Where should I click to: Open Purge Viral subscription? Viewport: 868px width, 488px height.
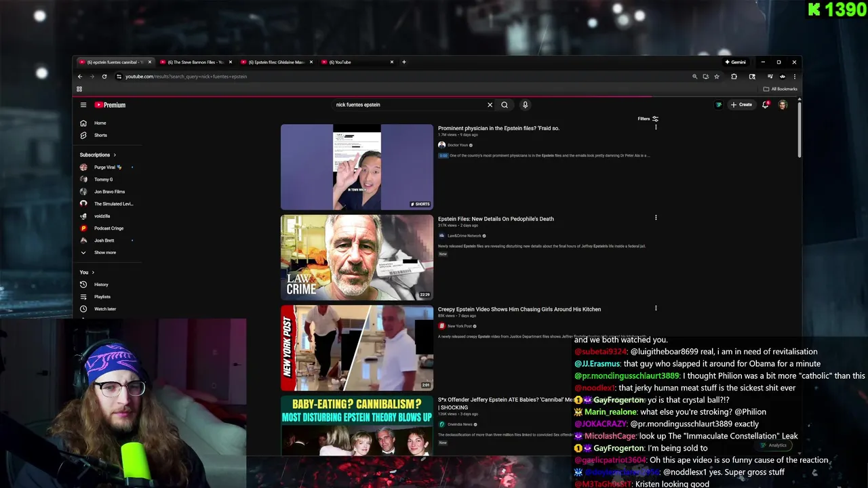pos(107,167)
